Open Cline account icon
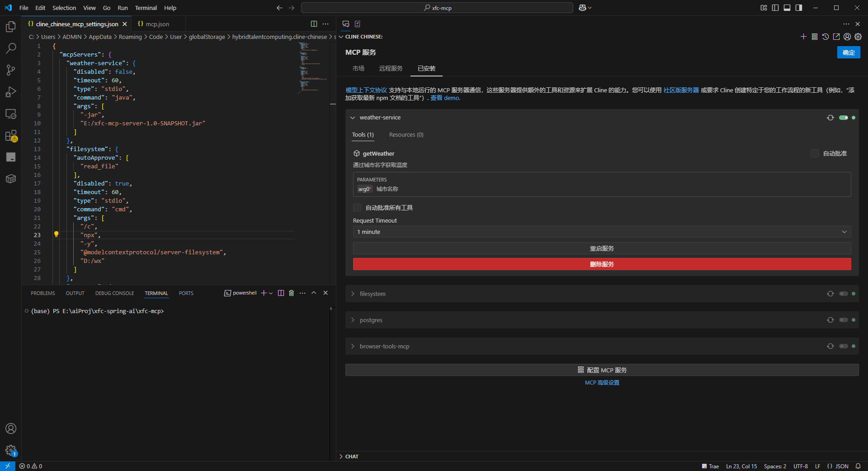Screen dimensions: 868x471 (x=847, y=37)
